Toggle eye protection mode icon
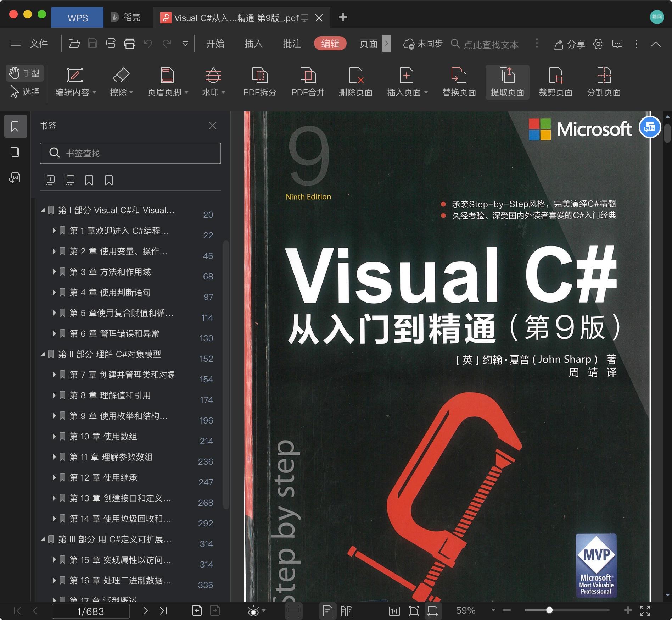This screenshot has width=672, height=620. point(253,611)
